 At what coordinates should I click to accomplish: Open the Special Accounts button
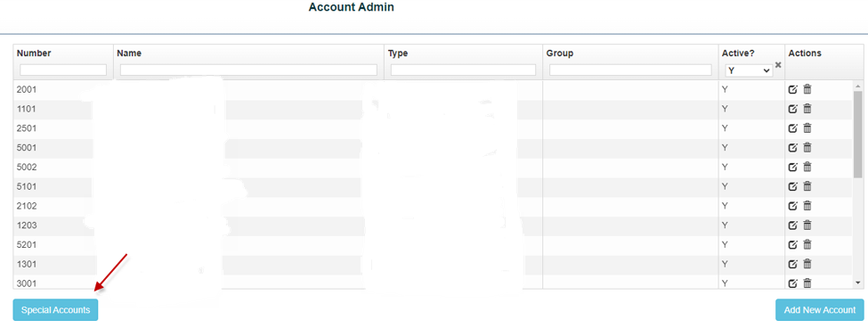pyautogui.click(x=55, y=309)
